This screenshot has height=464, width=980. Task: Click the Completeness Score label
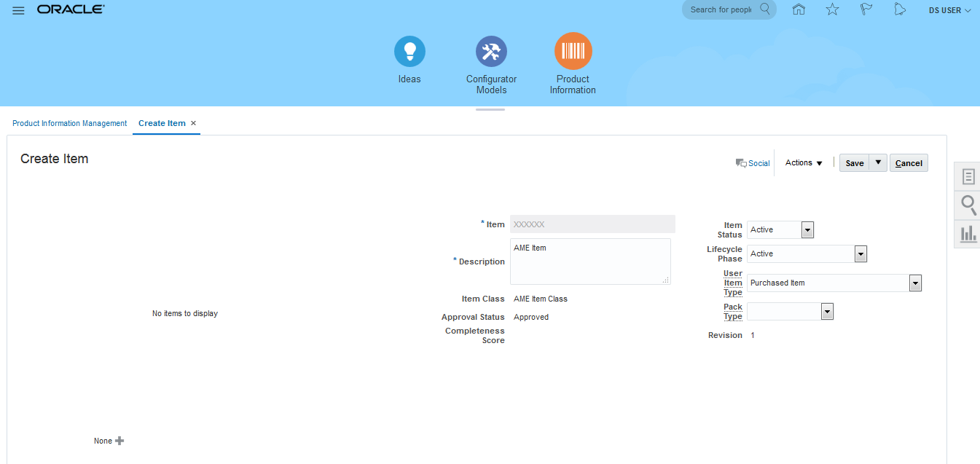[475, 336]
